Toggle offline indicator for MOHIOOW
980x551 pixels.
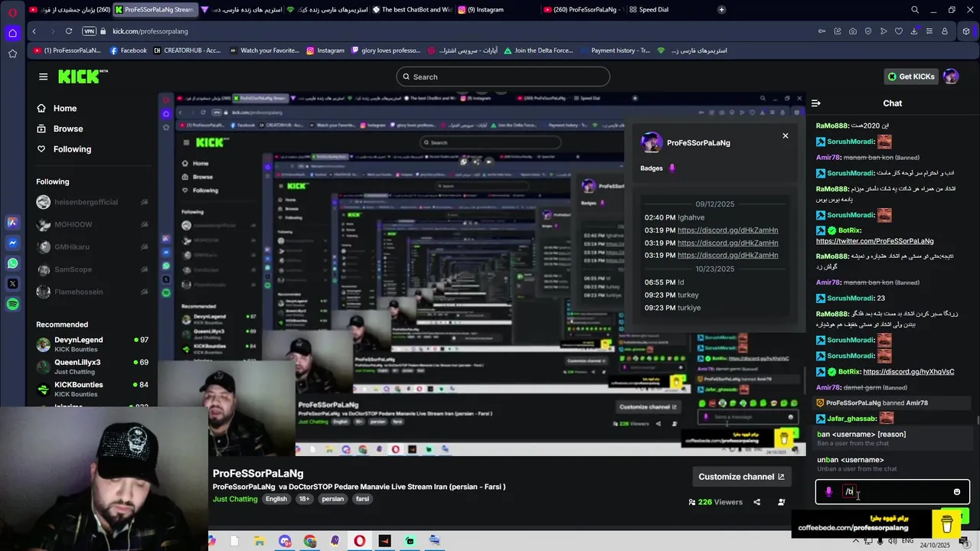tap(144, 225)
